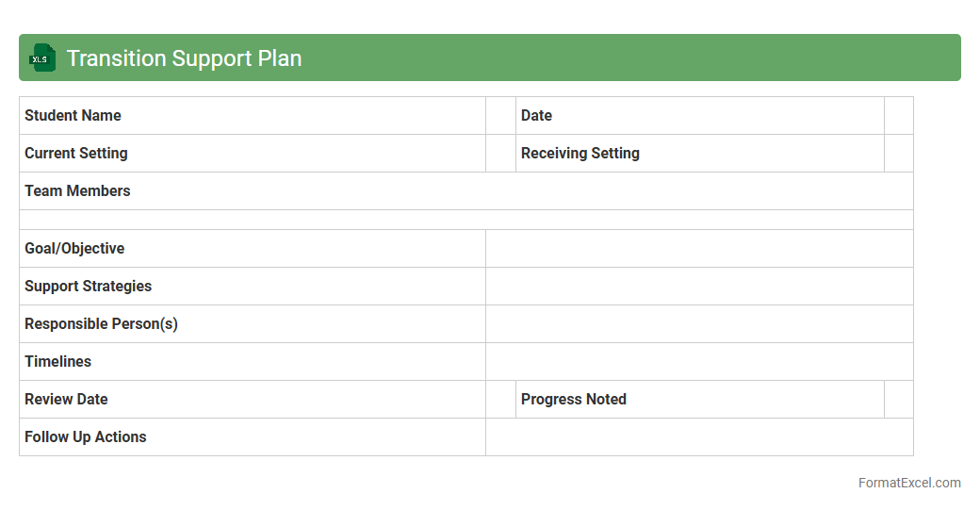Click the Date label cell
Image resolution: width=980 pixels, height=510 pixels.
tap(699, 116)
